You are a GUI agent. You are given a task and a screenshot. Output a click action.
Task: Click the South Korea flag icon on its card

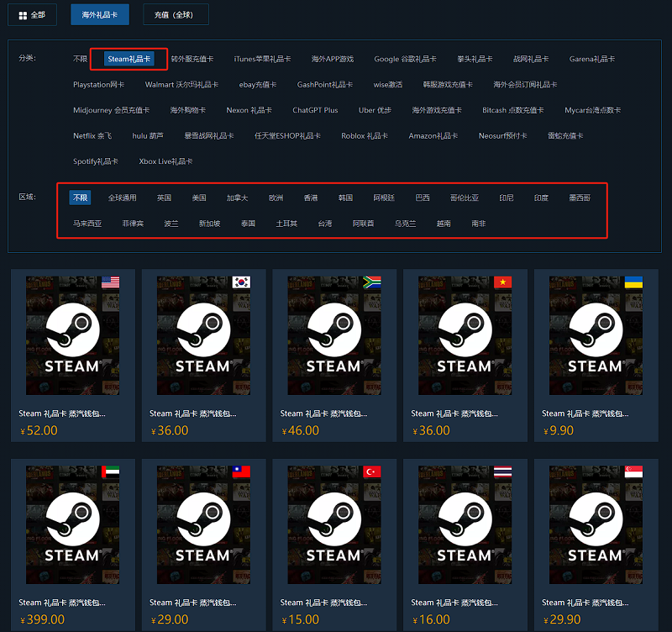pos(241,282)
